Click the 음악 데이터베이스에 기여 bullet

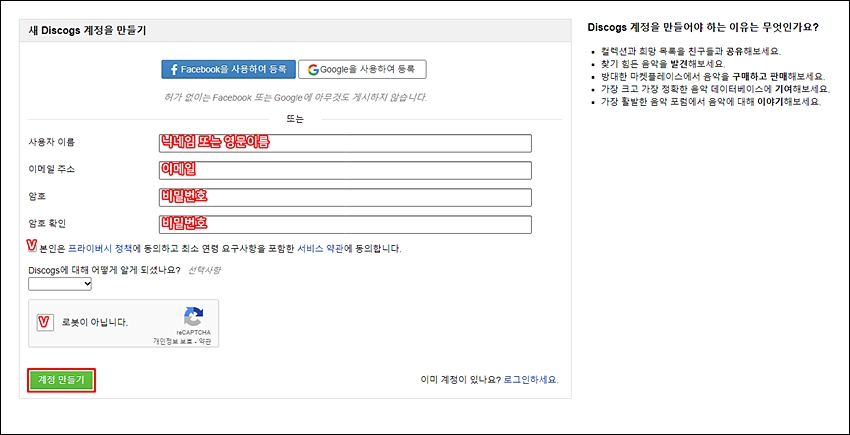(x=715, y=88)
